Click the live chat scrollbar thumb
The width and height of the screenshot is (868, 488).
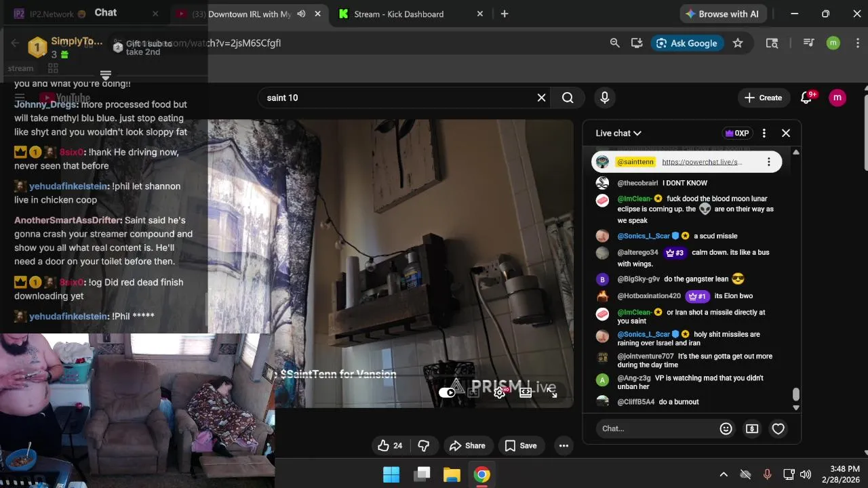click(796, 394)
